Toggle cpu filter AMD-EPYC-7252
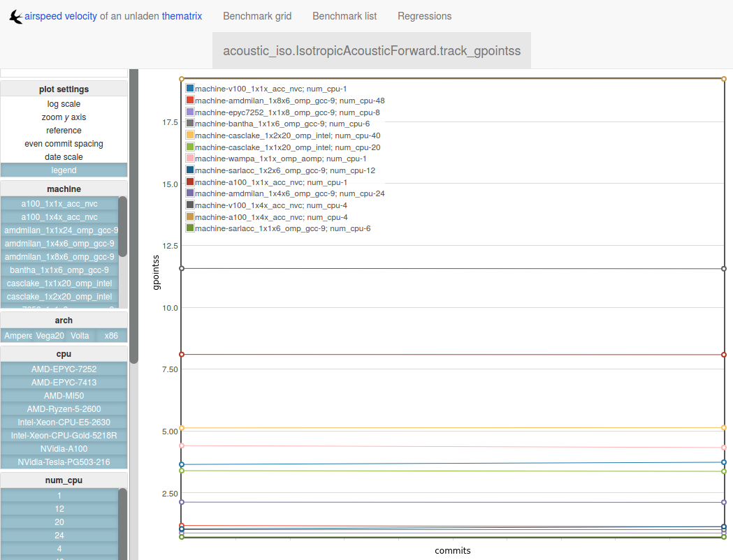 [x=64, y=369]
